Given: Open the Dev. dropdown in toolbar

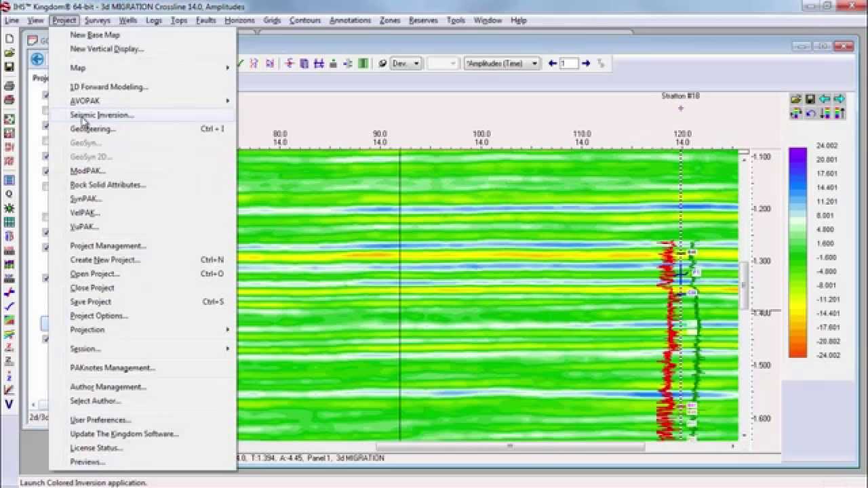Looking at the screenshot, I should [x=406, y=63].
